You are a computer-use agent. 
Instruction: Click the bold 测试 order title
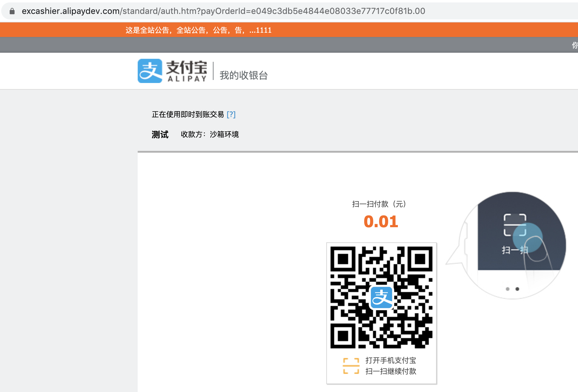point(160,135)
